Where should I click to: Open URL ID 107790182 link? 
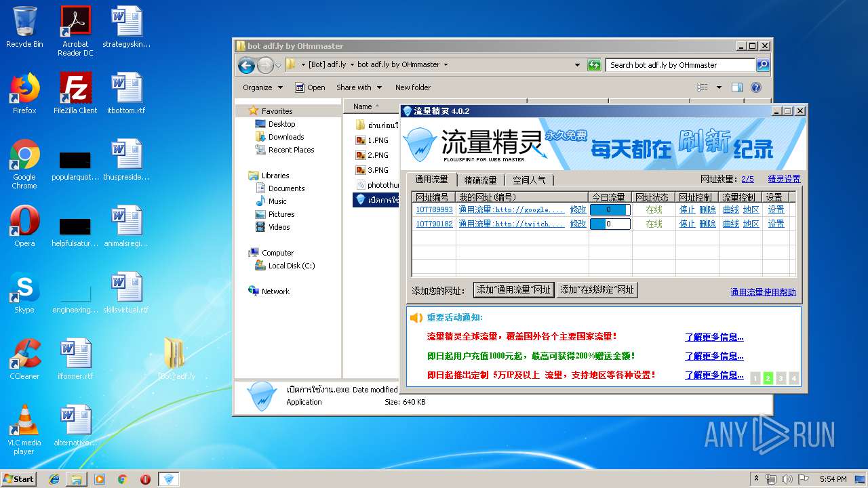pyautogui.click(x=434, y=224)
